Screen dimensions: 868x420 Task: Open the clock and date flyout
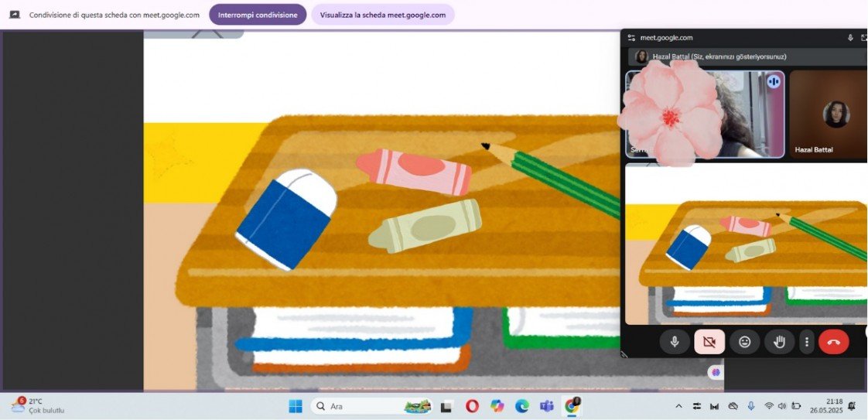pos(825,406)
